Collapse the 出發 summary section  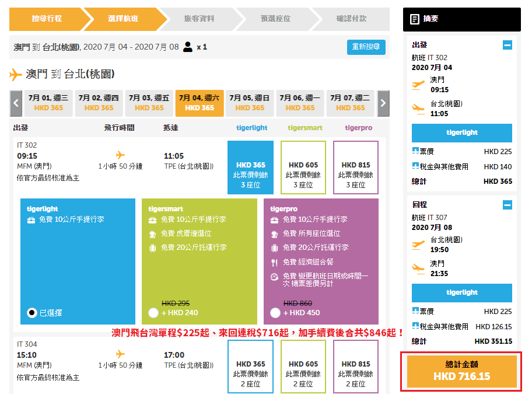(508, 45)
